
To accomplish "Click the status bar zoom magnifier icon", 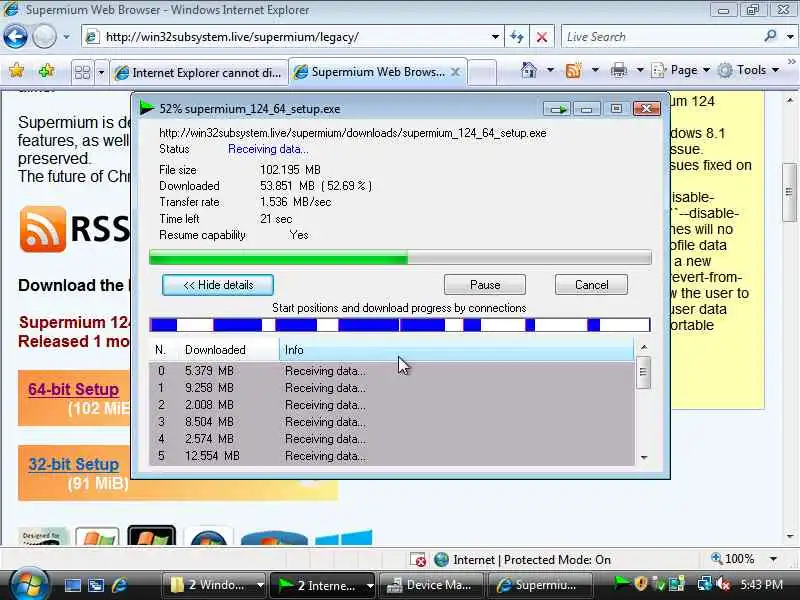I will point(716,558).
